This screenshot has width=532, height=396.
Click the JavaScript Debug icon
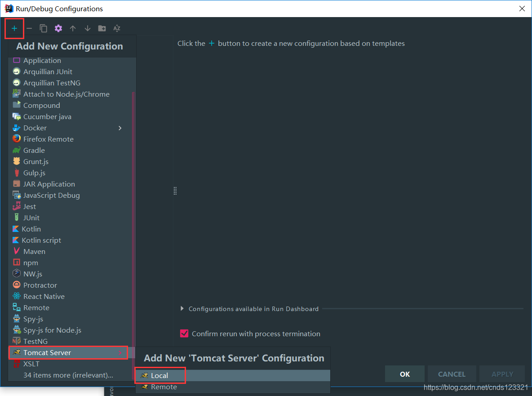(16, 195)
